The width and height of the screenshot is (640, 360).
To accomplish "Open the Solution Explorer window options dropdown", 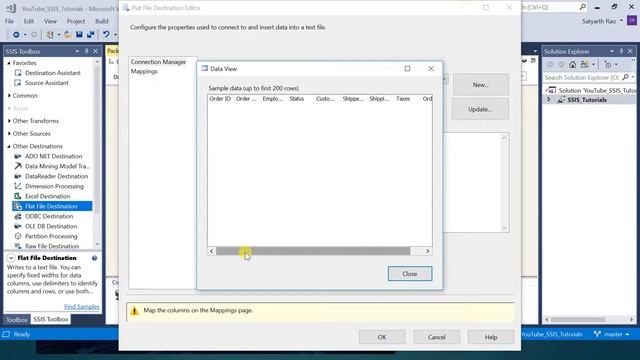I will click(612, 51).
